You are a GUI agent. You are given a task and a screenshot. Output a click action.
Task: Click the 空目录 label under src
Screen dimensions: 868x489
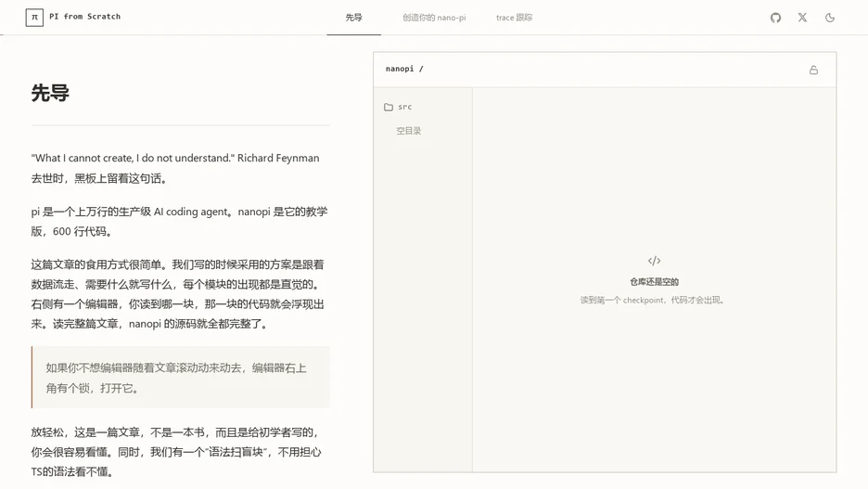click(x=409, y=131)
